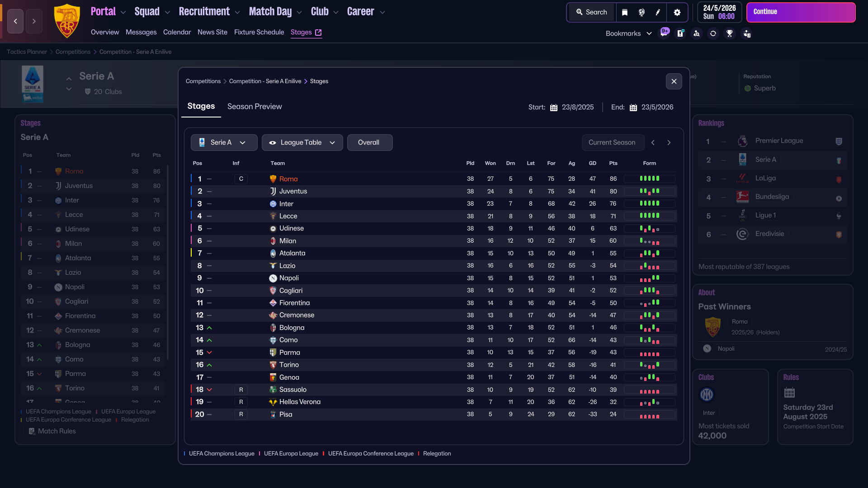Open messages icon with 9+ badge

tap(664, 33)
